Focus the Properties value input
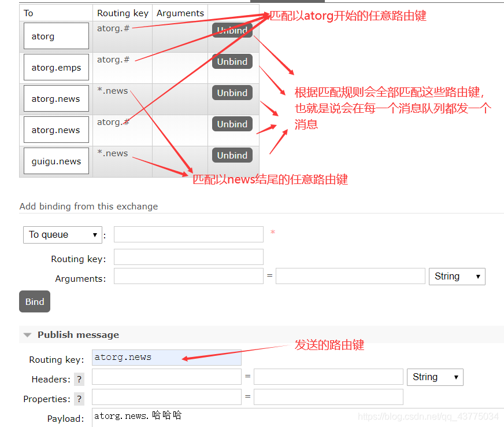This screenshot has width=504, height=427. [x=328, y=397]
